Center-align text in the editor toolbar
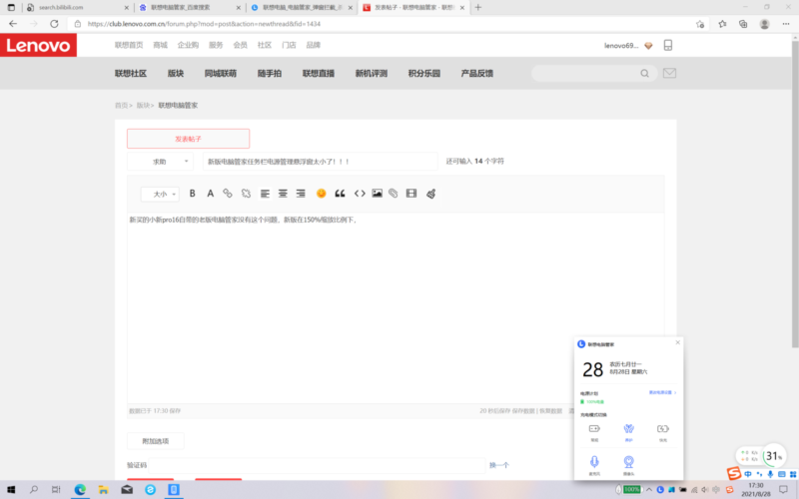 click(x=283, y=193)
